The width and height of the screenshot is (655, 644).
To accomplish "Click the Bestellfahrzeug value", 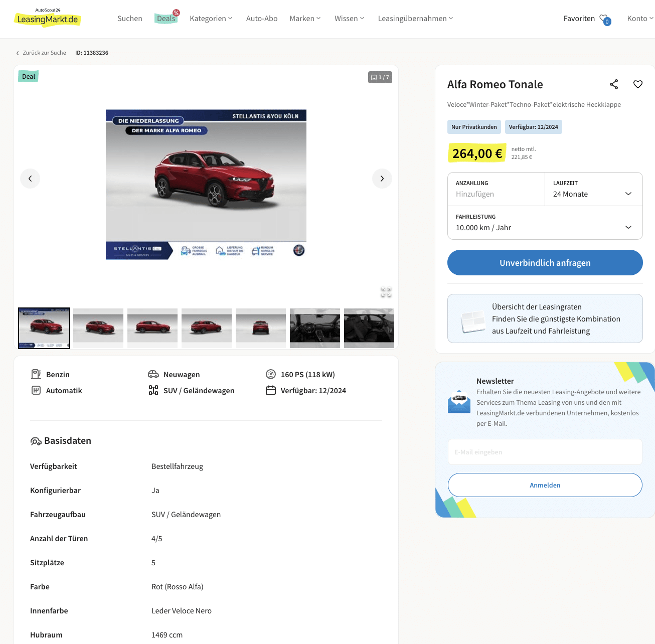I will (178, 466).
